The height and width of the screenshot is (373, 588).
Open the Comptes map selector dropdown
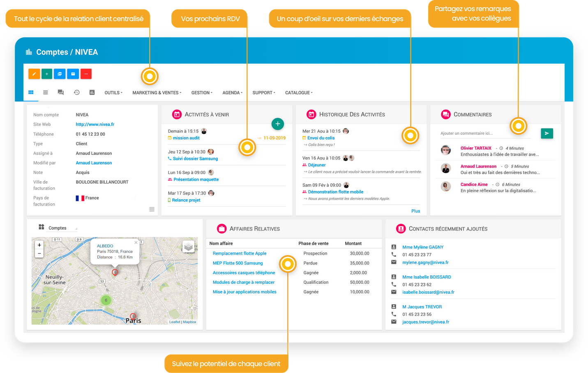click(62, 228)
